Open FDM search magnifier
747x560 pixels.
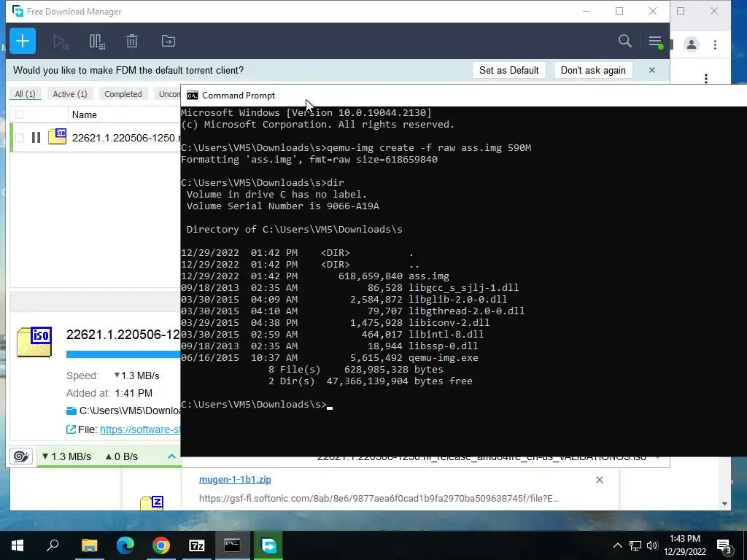pos(625,41)
